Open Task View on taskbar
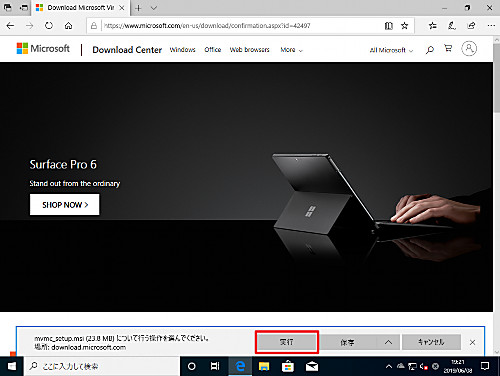 point(215,366)
